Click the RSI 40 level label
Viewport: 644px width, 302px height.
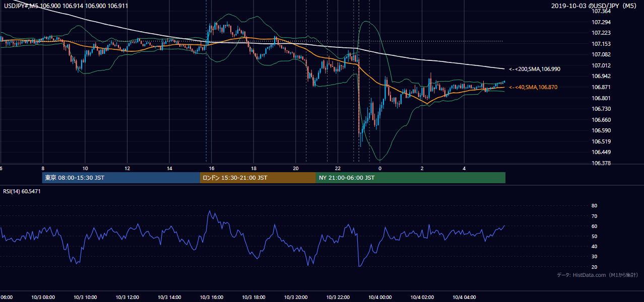(594, 246)
